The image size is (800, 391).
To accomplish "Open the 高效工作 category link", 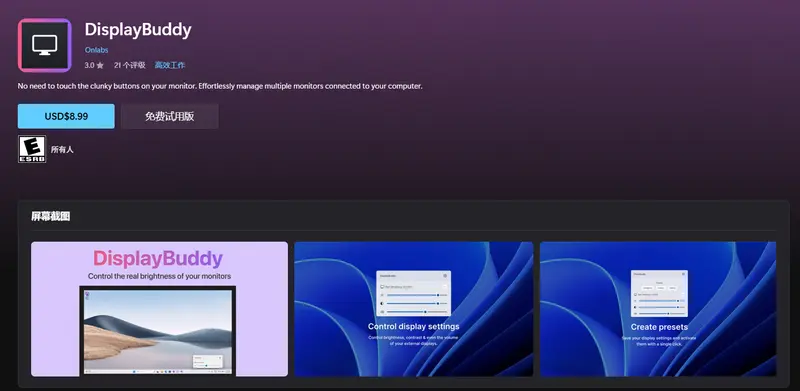I will coord(170,65).
